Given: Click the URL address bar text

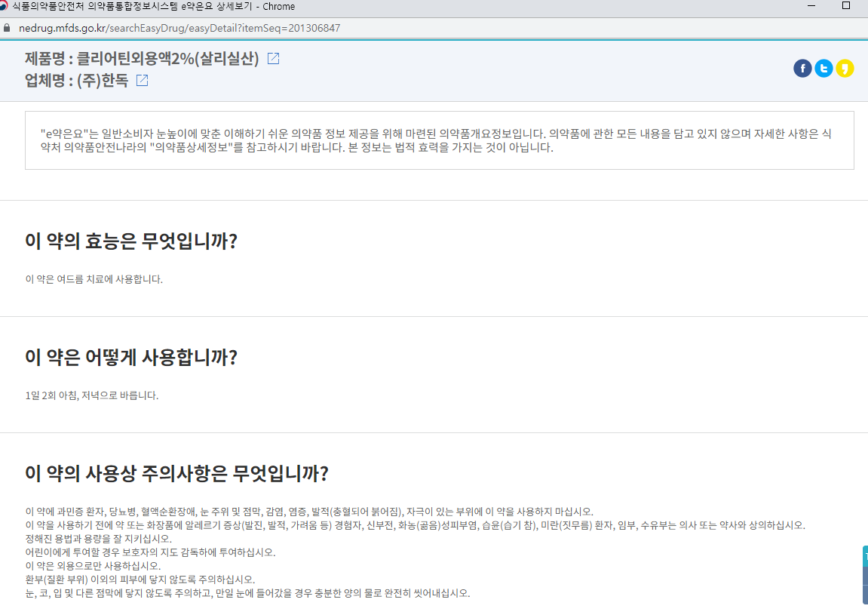Looking at the screenshot, I should pos(179,28).
